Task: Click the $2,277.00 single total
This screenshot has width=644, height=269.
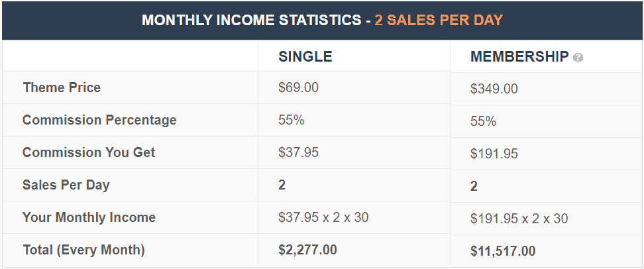Action: pyautogui.click(x=307, y=250)
